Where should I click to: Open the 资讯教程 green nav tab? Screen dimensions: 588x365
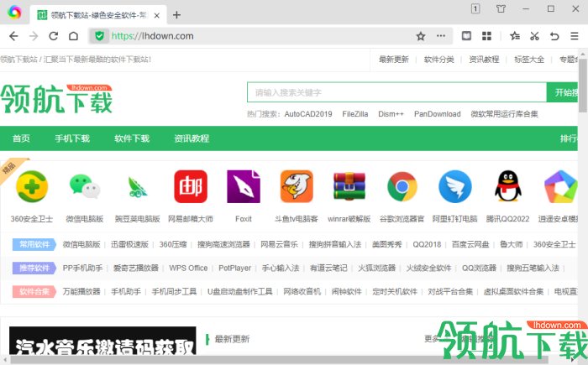[192, 138]
